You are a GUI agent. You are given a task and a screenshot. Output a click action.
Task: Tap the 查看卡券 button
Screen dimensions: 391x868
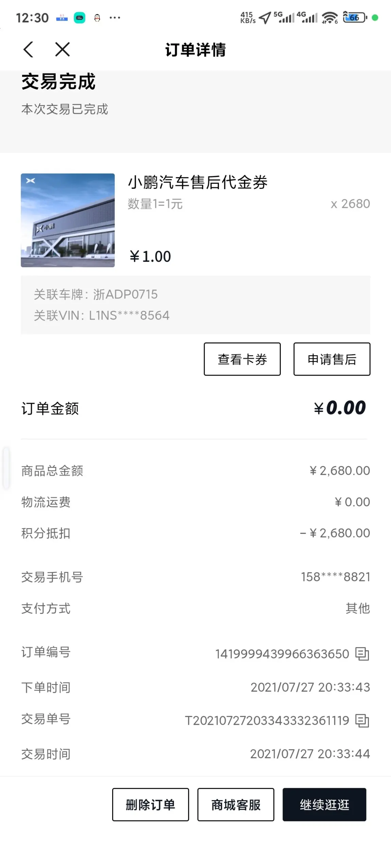(x=242, y=359)
